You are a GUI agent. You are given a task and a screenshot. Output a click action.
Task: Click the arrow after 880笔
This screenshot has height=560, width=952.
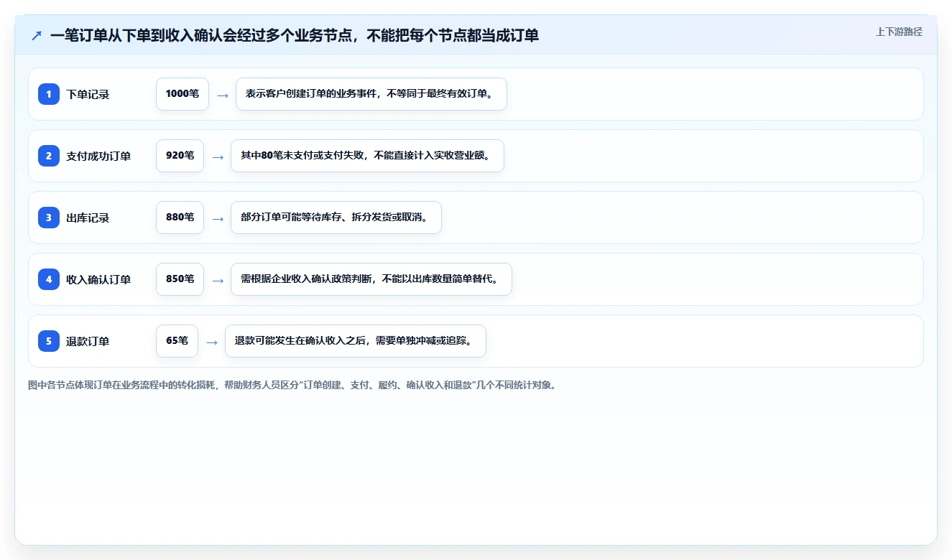click(x=218, y=218)
